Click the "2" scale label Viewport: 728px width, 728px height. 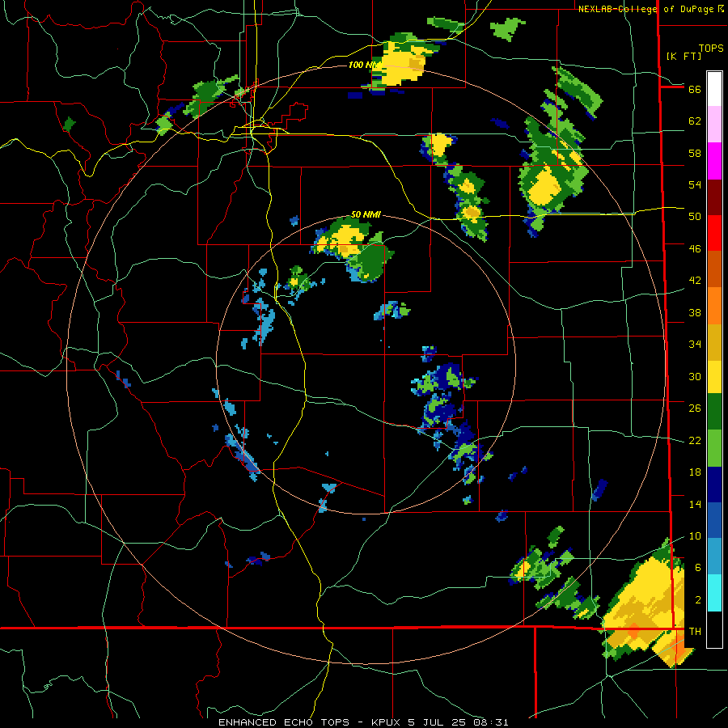click(698, 600)
